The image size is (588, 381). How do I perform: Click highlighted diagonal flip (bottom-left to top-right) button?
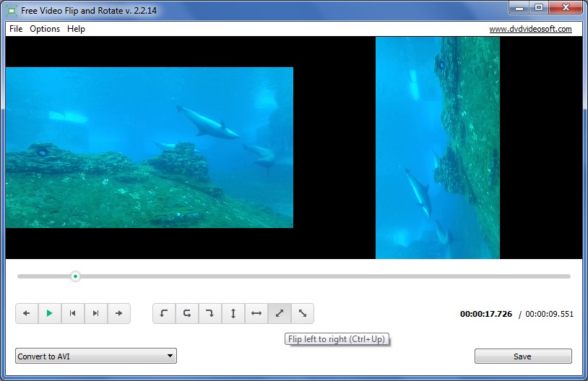click(x=280, y=313)
